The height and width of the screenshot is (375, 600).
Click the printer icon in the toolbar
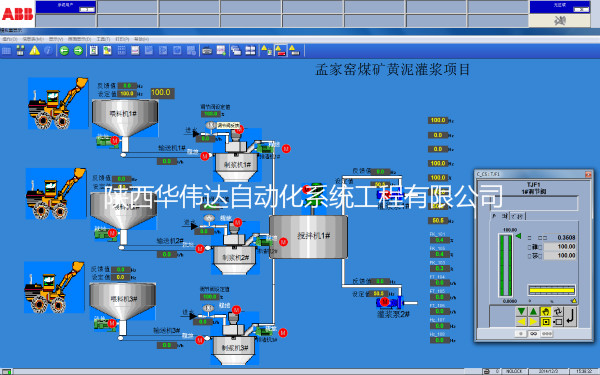[x=207, y=51]
